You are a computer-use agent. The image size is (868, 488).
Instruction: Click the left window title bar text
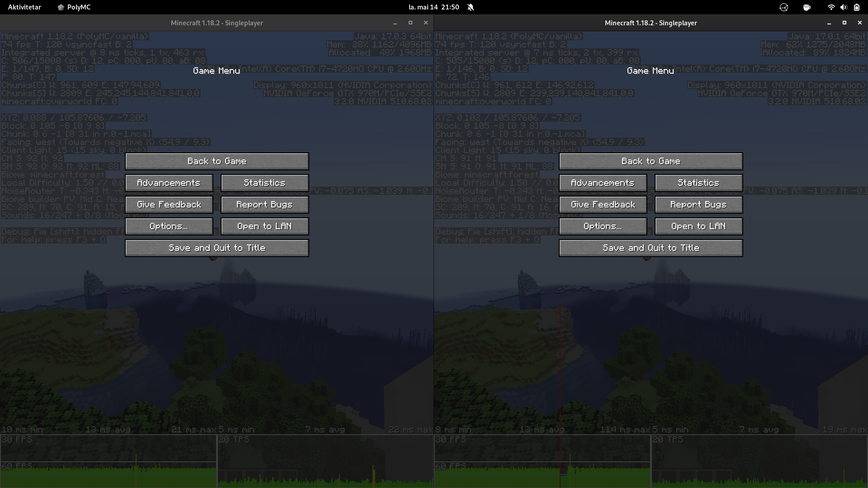[217, 23]
